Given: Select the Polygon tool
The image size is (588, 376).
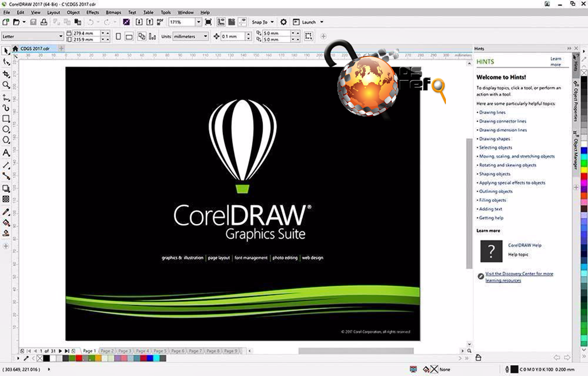Looking at the screenshot, I should click(6, 140).
